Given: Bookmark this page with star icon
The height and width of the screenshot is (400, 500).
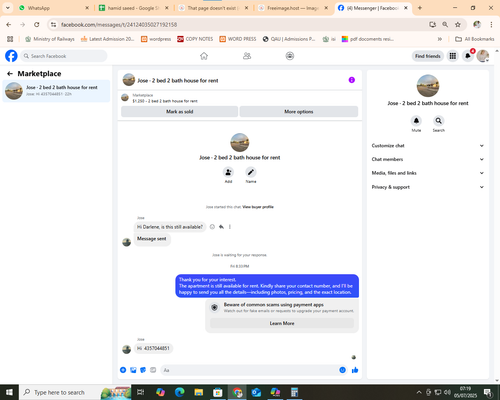Looking at the screenshot, I should click(x=458, y=24).
